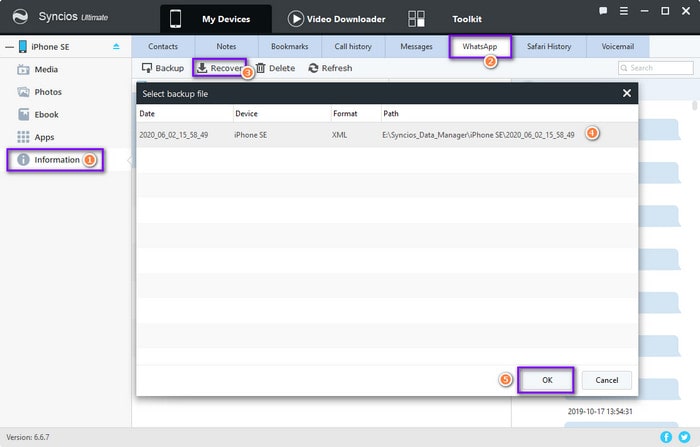Close the Select backup file dialog
The height and width of the screenshot is (447, 700).
(627, 93)
